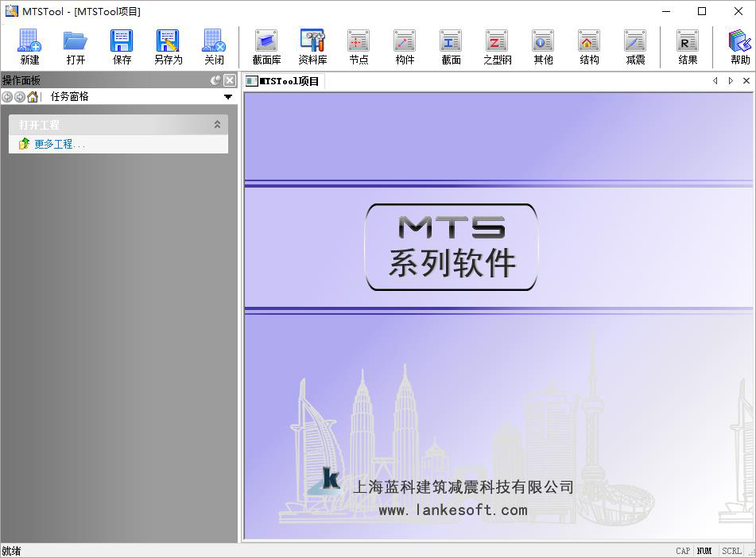756x558 pixels.
Task: Close the project via the 关闭 toolbar icon
Action: [x=214, y=47]
